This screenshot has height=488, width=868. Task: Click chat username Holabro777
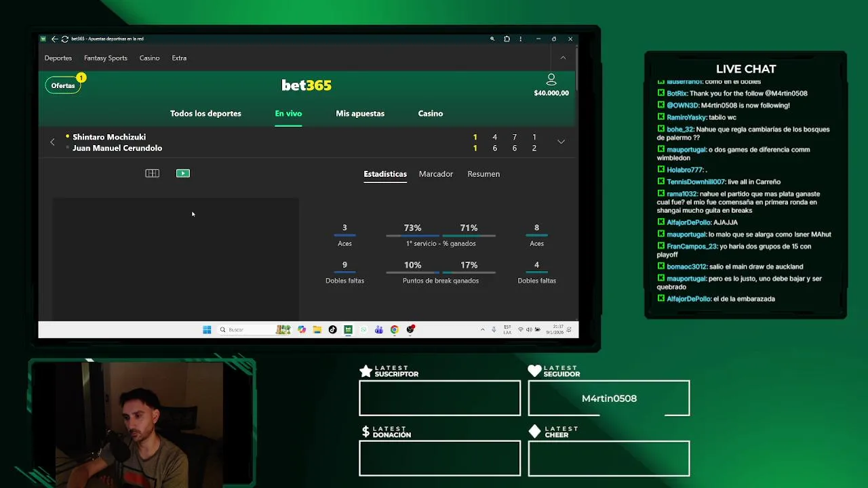[x=685, y=170]
